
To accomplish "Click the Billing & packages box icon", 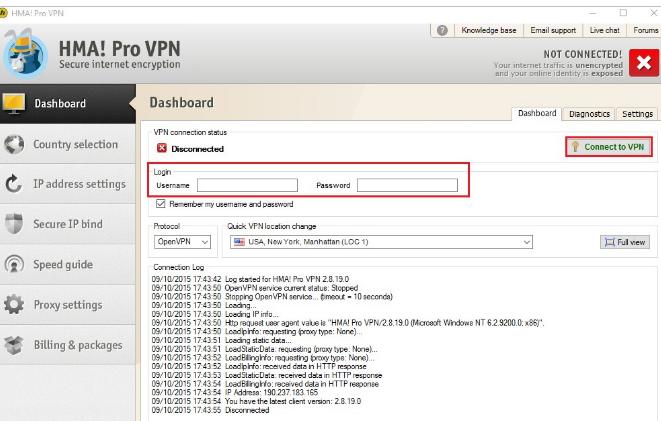I will (x=14, y=345).
